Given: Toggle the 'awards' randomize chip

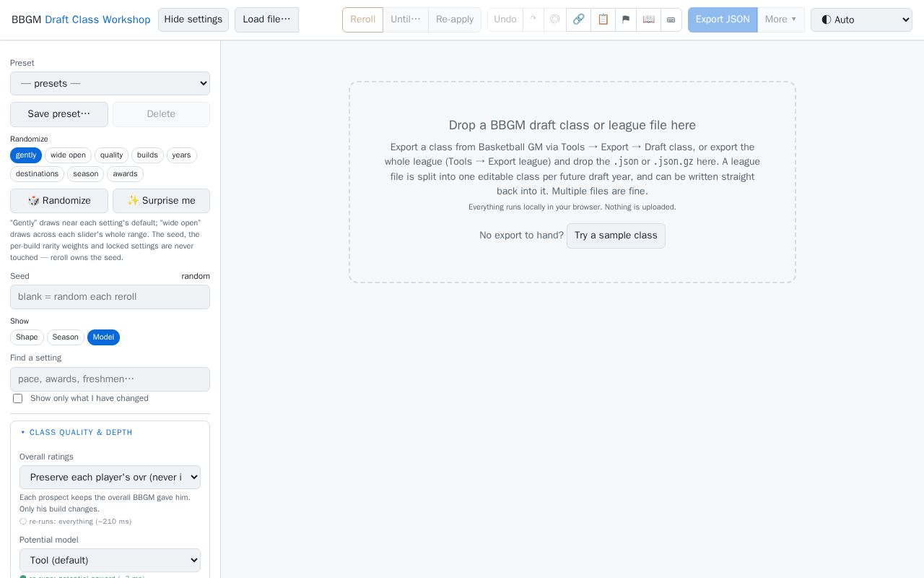Looking at the screenshot, I should coord(125,174).
